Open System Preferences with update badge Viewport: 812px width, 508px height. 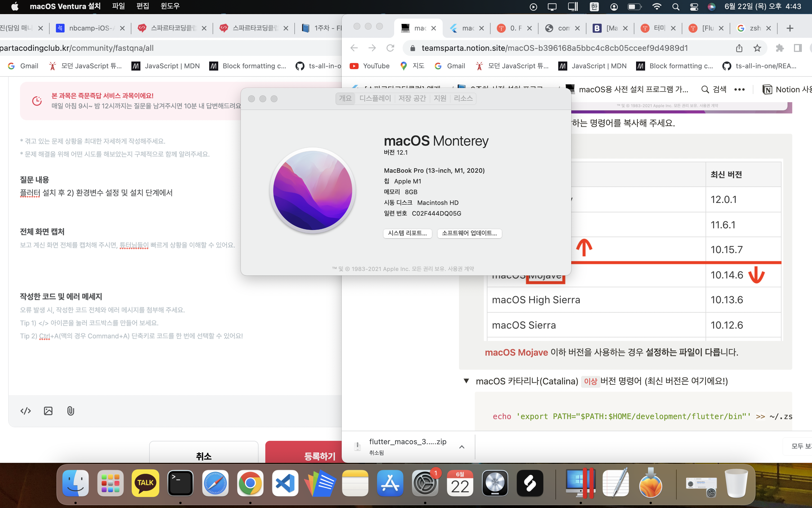pos(425,483)
